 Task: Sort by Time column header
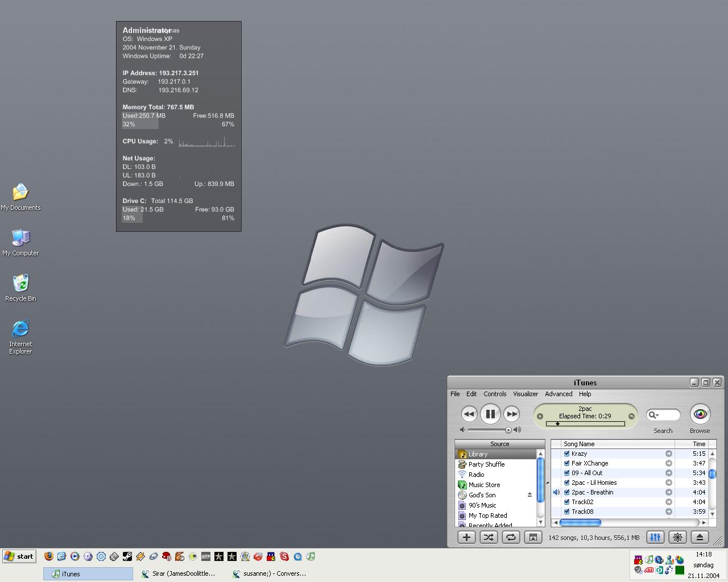click(691, 444)
